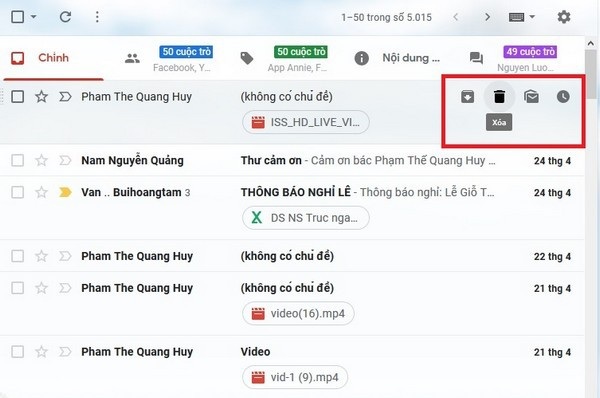Open DS NS Truc nga attachment chip
Image resolution: width=600 pixels, height=398 pixels.
(306, 218)
